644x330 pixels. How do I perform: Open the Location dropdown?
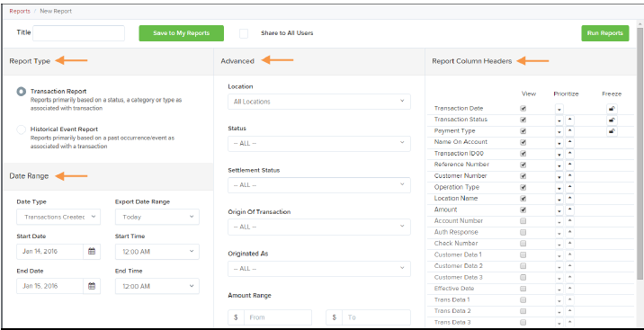(x=319, y=102)
